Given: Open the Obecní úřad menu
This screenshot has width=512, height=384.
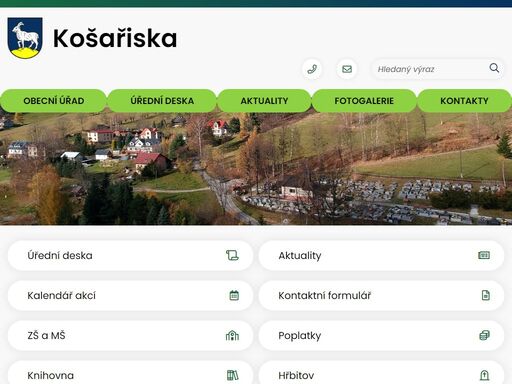Looking at the screenshot, I should tap(53, 101).
